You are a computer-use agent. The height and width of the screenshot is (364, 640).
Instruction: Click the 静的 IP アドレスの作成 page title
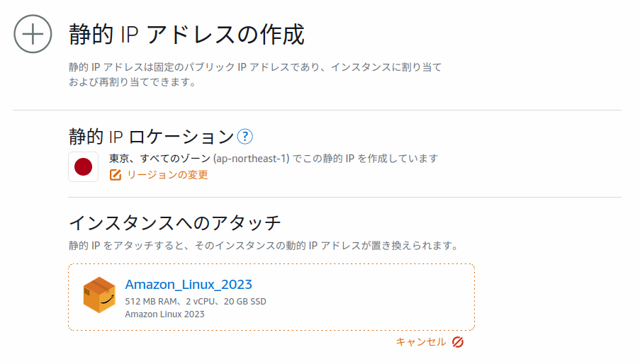(186, 34)
